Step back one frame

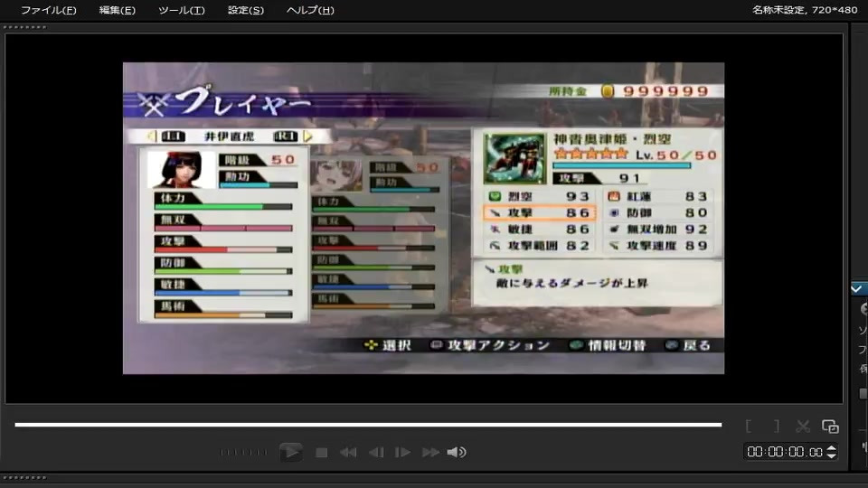coord(376,453)
